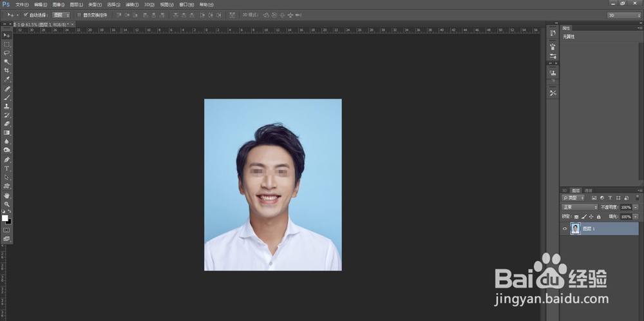Open the 文件(F) menu
This screenshot has height=321, width=644.
pos(22,5)
